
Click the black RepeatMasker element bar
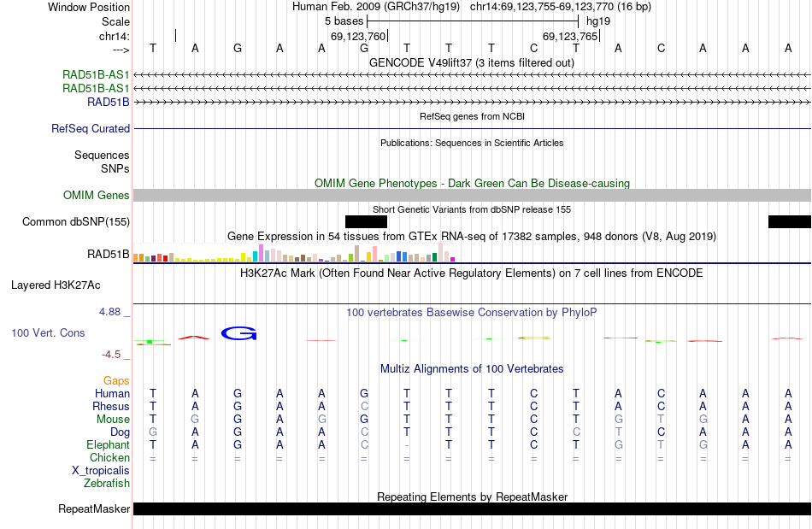(472, 508)
